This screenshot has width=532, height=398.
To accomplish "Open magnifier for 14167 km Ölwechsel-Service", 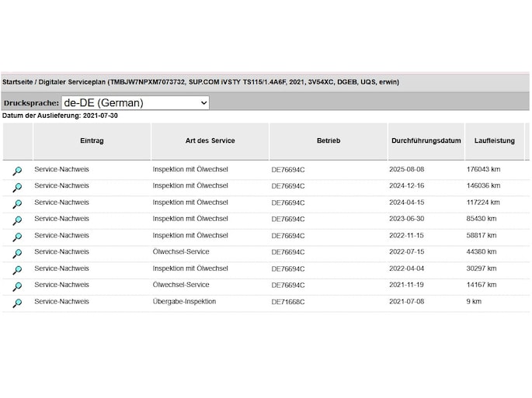I will point(17,286).
